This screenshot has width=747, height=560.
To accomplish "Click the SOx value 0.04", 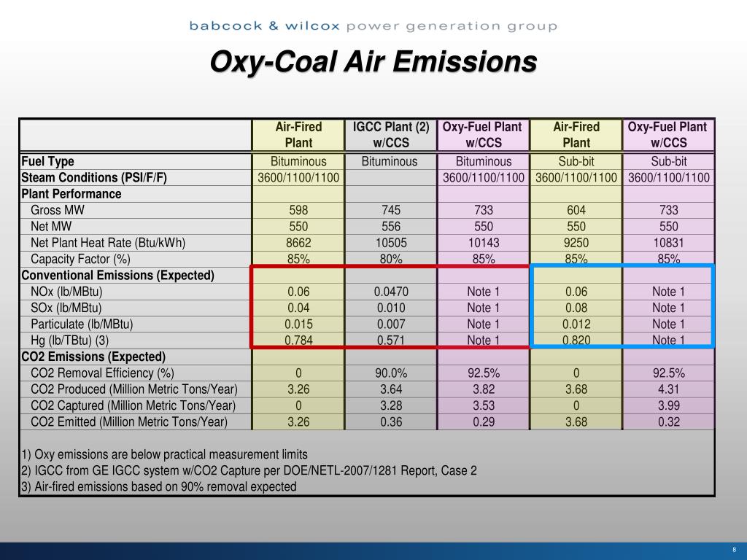I will (x=298, y=308).
